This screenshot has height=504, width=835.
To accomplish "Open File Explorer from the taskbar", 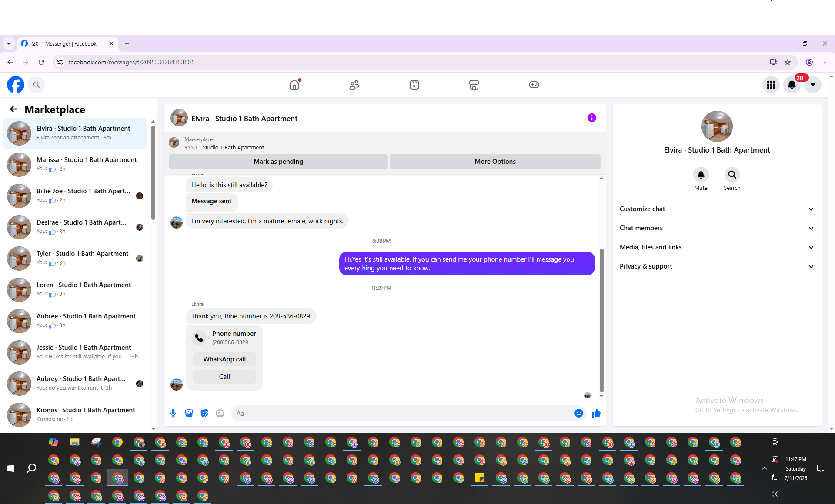I will (75, 442).
